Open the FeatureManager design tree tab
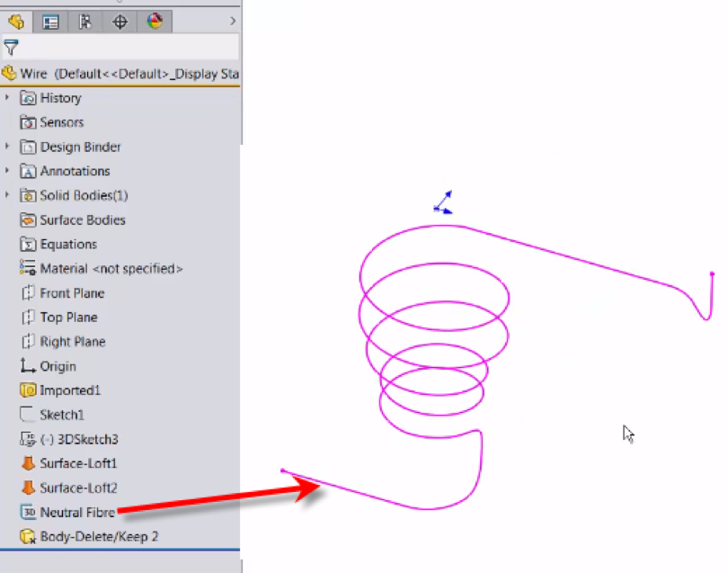 [16, 22]
